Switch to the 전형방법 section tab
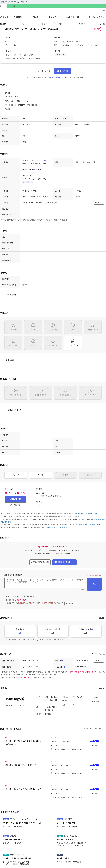This screenshot has width=106, height=868. pyautogui.click(x=82, y=24)
